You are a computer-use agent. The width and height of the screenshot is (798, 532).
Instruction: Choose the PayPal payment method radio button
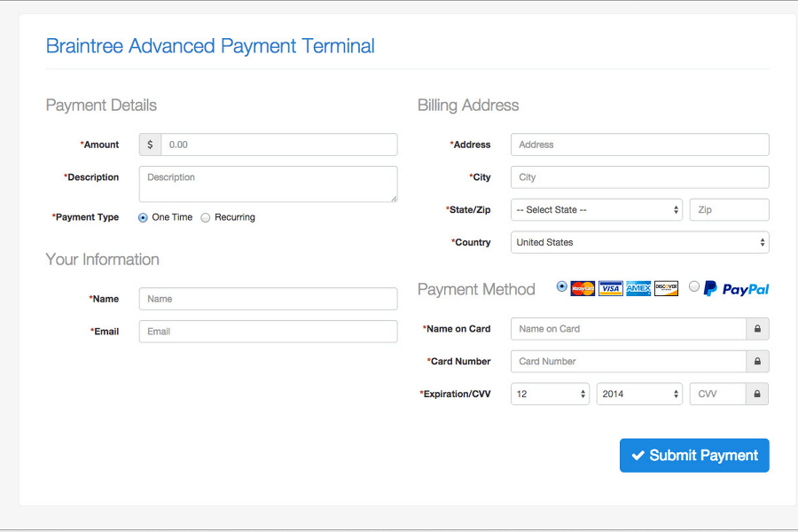tap(694, 286)
